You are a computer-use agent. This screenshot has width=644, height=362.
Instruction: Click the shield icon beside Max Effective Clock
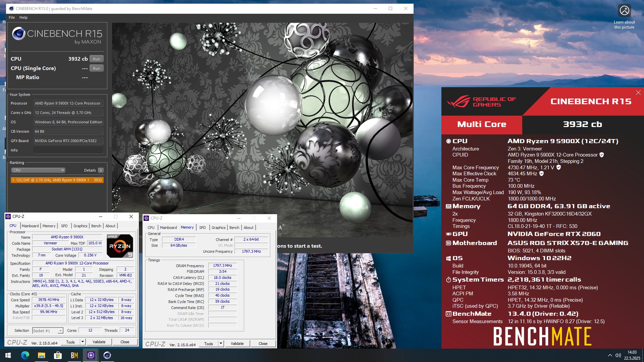tap(541, 174)
